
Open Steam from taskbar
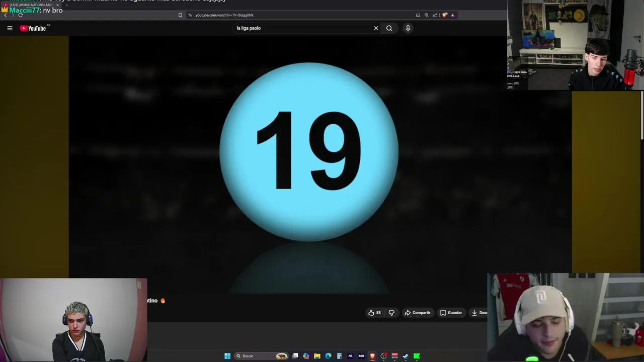pos(406,356)
